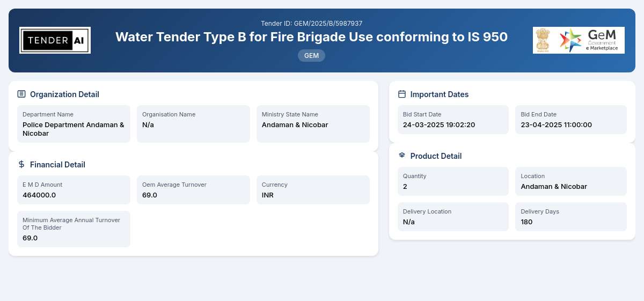Click the Oem Average Turnover card

(193, 190)
